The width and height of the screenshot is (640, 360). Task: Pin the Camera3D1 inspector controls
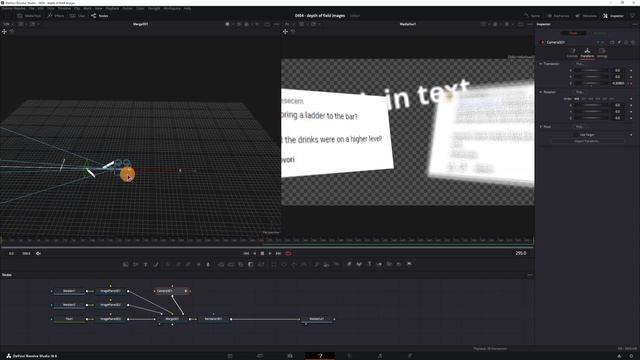point(619,42)
